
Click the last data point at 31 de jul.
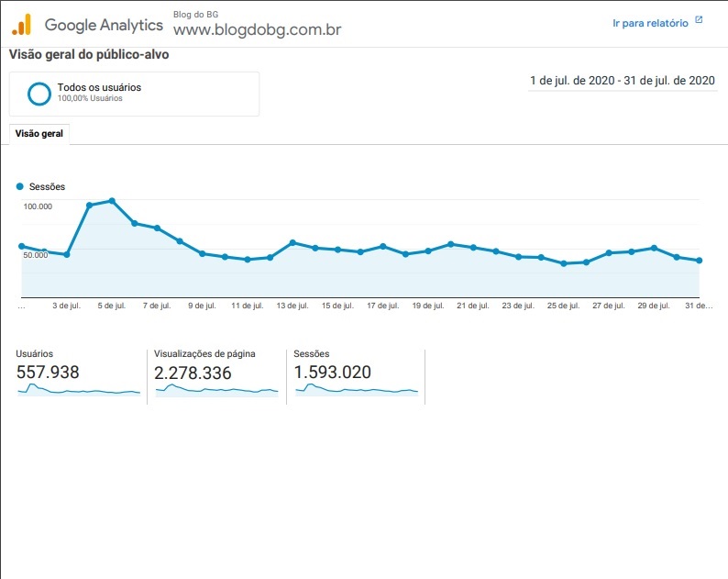[700, 261]
